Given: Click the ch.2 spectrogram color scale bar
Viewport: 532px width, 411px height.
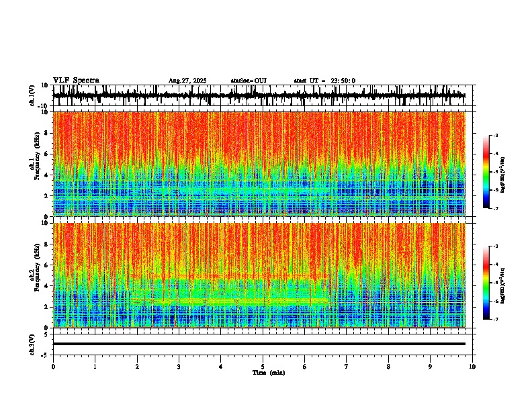Looking at the screenshot, I should (486, 283).
